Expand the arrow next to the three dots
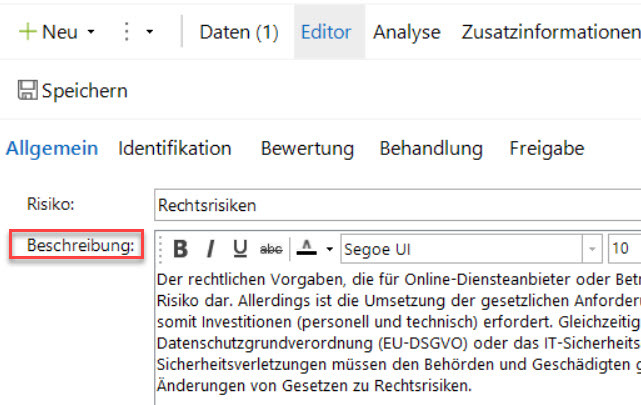 pos(150,32)
